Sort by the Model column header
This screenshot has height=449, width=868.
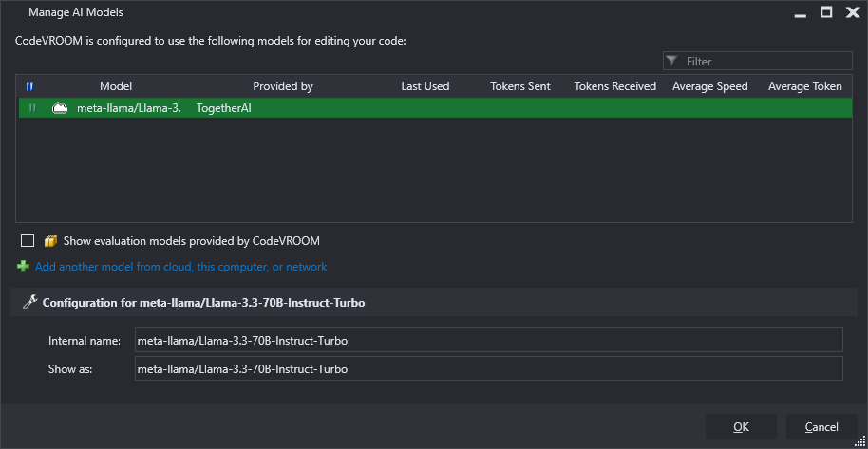tap(116, 86)
